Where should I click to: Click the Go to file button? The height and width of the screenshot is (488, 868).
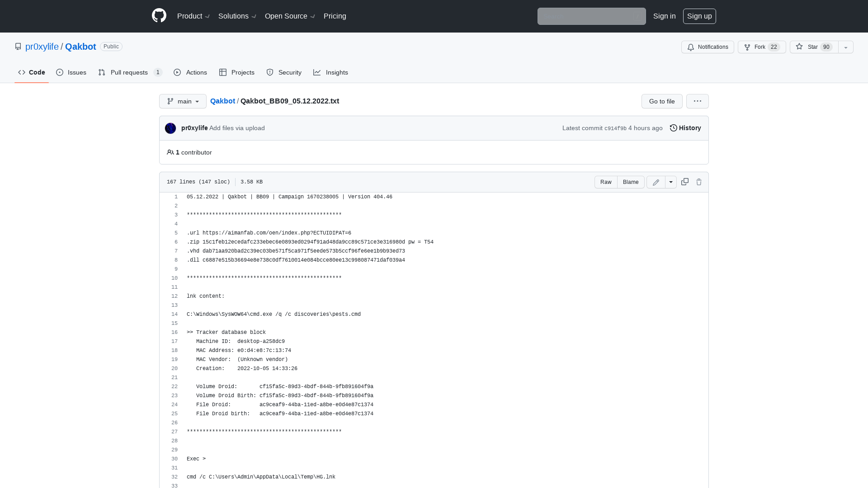[x=661, y=101]
